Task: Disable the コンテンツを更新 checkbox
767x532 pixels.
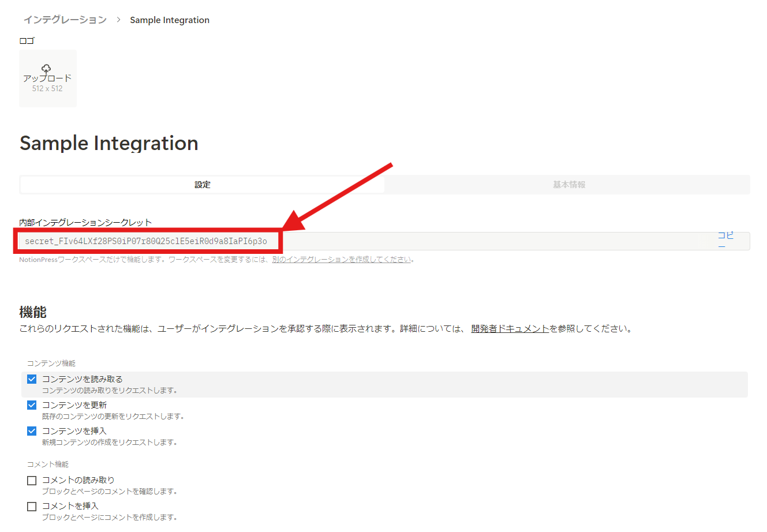Action: (x=32, y=405)
